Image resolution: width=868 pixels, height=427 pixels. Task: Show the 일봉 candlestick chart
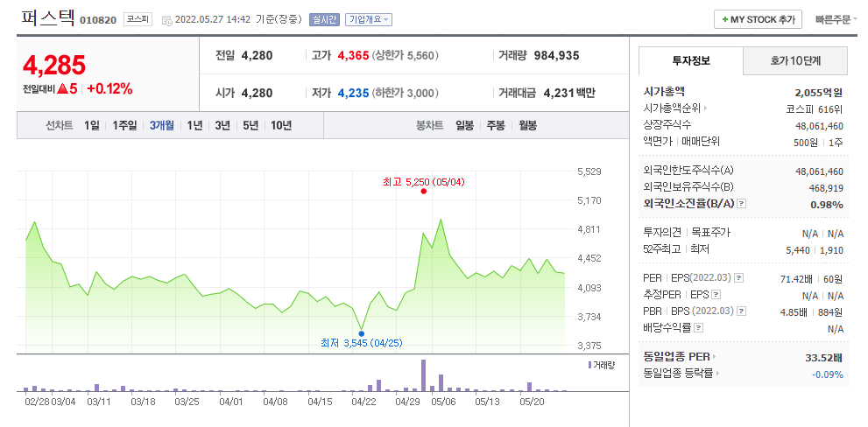pos(464,125)
